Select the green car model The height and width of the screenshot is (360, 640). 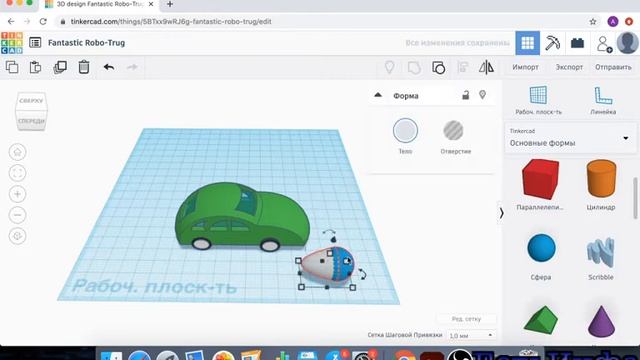pos(241,216)
